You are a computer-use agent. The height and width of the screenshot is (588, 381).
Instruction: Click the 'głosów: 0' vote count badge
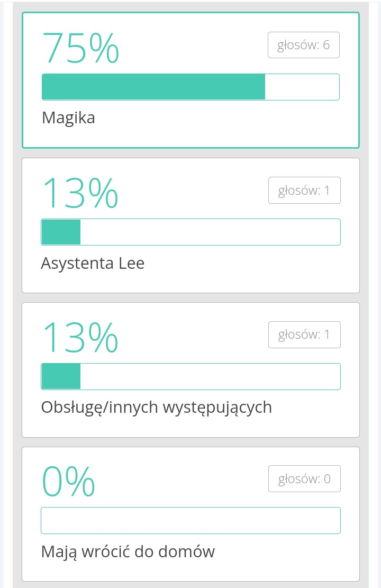click(x=304, y=479)
